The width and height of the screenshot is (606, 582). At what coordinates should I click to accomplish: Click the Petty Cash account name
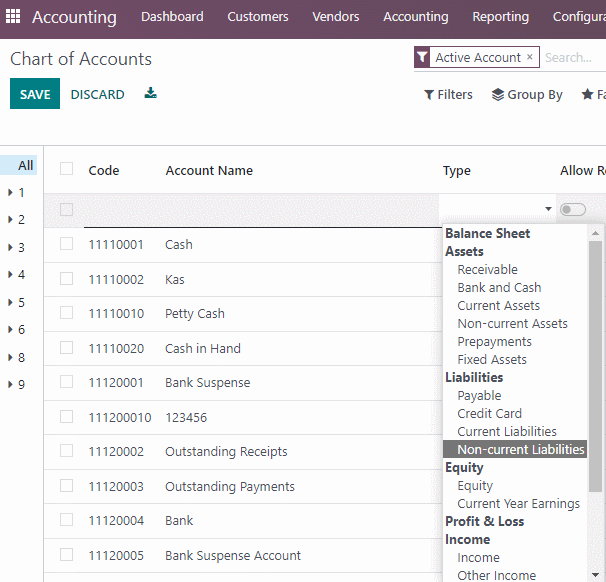(x=195, y=313)
